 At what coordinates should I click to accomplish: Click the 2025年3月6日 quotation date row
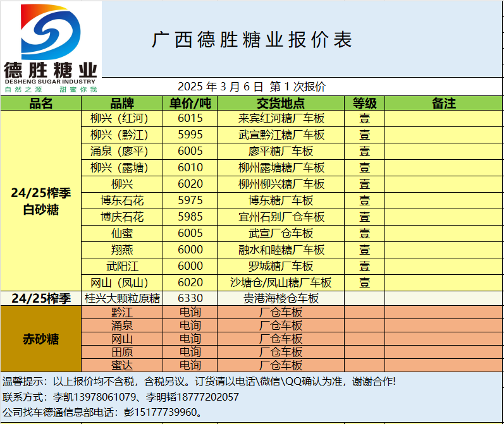252,87
